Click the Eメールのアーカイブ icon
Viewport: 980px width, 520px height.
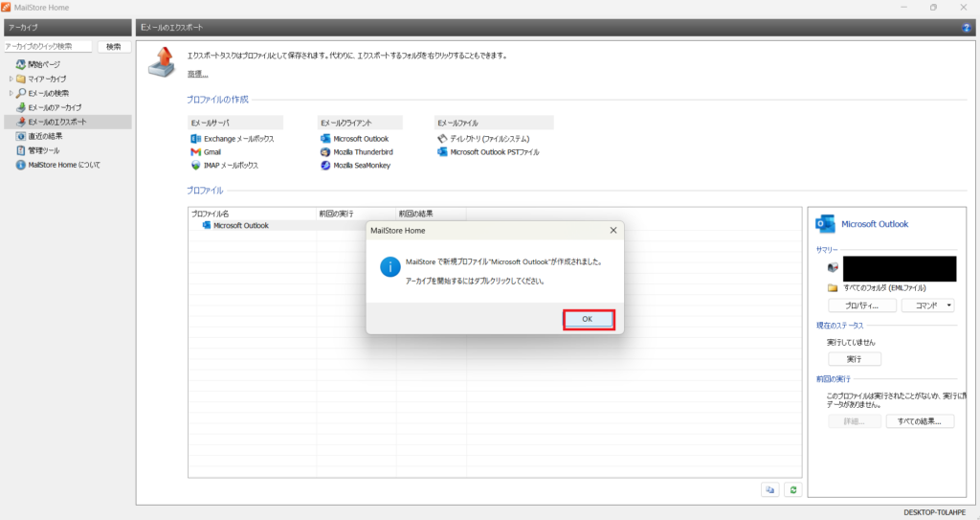21,107
